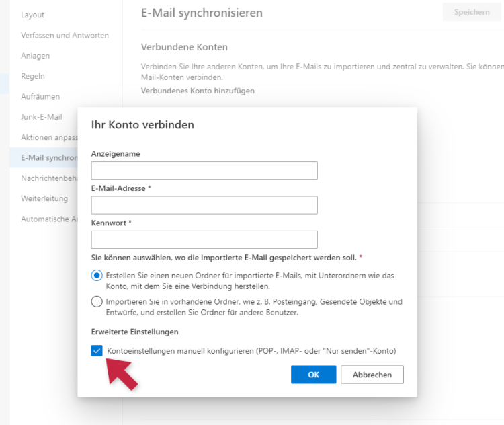Open the Regeln settings page
504x425 pixels.
pos(33,76)
